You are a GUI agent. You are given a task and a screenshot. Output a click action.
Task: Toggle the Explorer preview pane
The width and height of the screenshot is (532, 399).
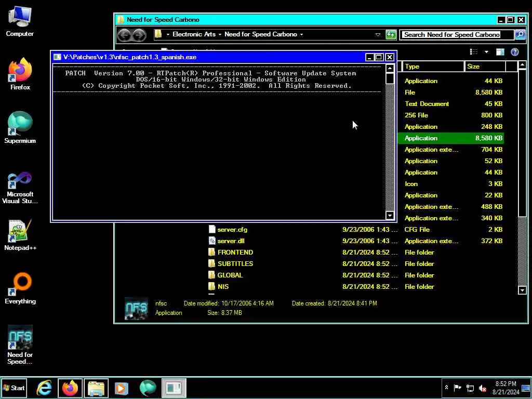(x=500, y=51)
